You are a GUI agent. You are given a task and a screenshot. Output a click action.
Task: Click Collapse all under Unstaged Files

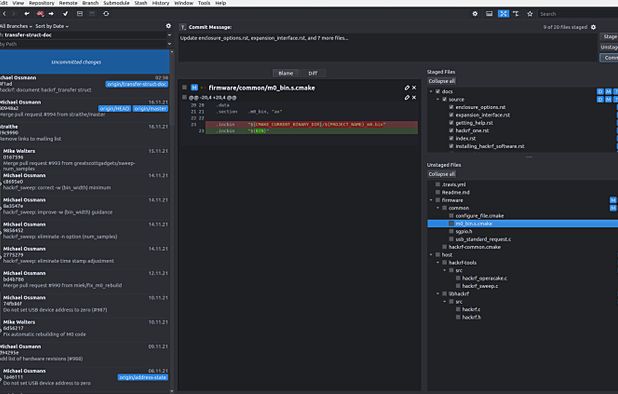[x=442, y=174]
